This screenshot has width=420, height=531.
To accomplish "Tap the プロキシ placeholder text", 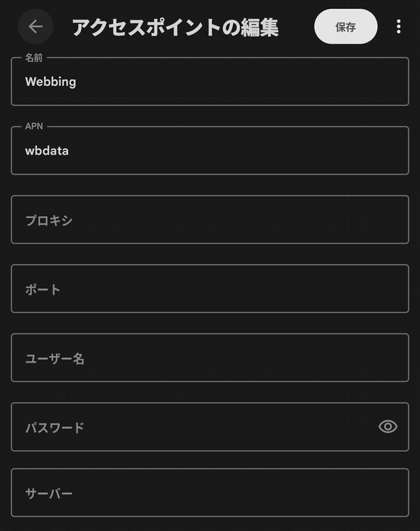I will coord(48,220).
